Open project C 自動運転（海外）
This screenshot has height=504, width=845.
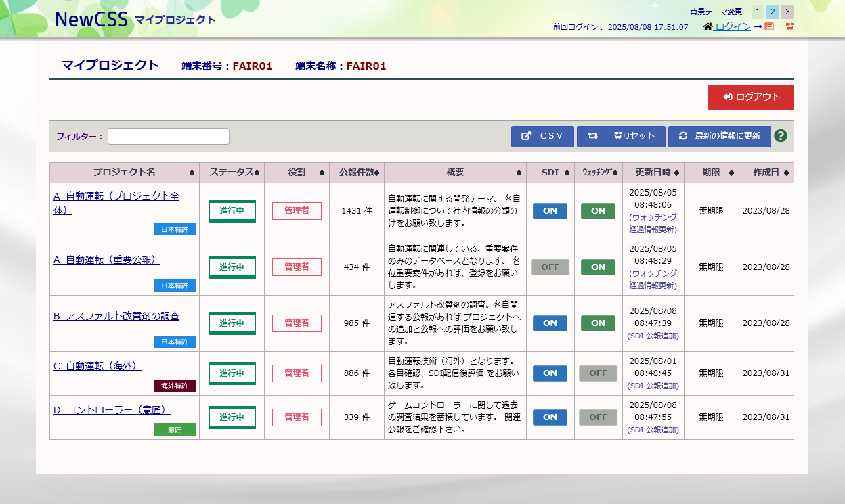pos(97,366)
